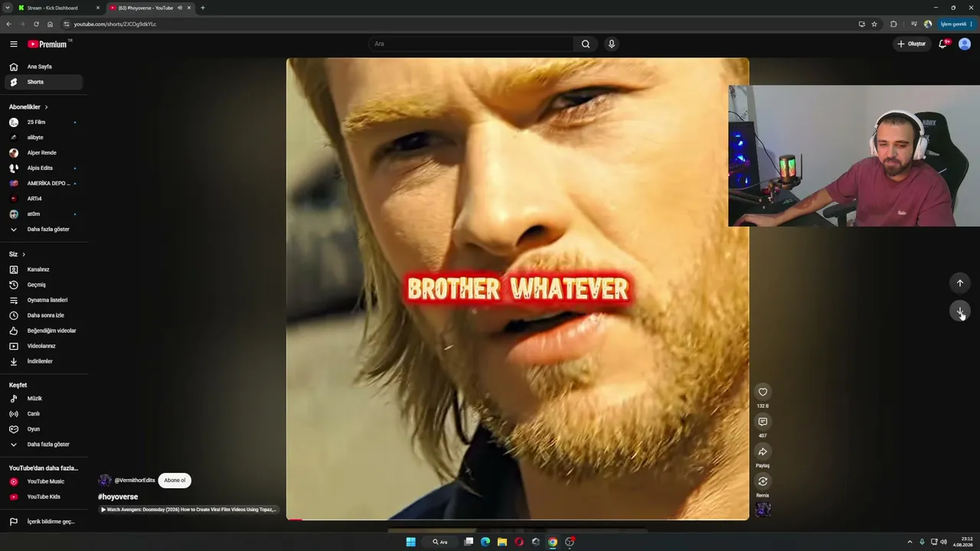Screen dimensions: 980x551
Task: Expand subscriptions with Daha fazla göster
Action: [x=44, y=230]
